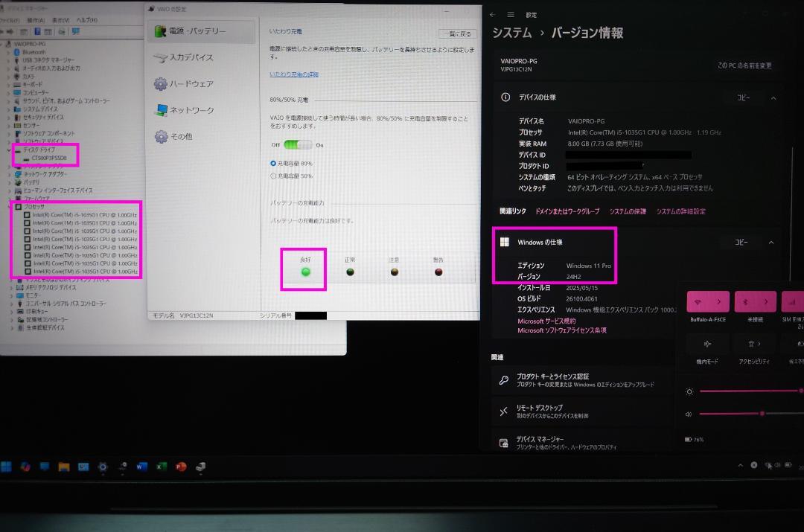The height and width of the screenshot is (532, 804).
Task: Open the Copilot icon on taskbar
Action: tap(25, 467)
